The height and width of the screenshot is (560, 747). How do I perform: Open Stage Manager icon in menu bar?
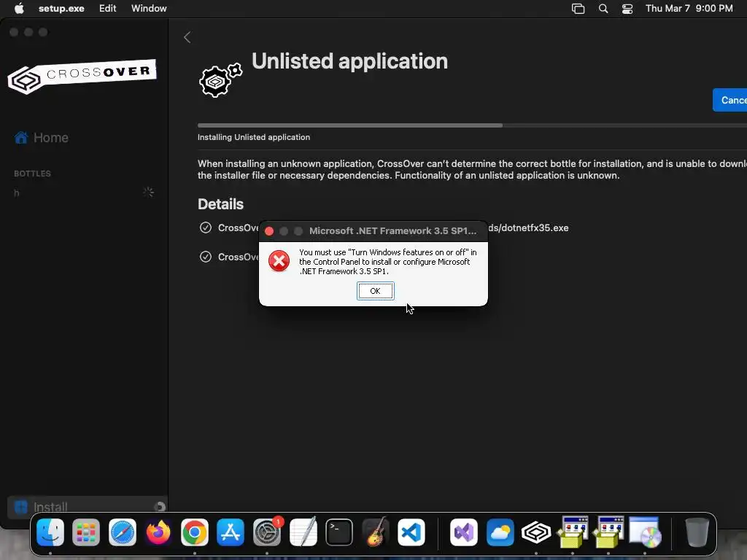pyautogui.click(x=578, y=9)
